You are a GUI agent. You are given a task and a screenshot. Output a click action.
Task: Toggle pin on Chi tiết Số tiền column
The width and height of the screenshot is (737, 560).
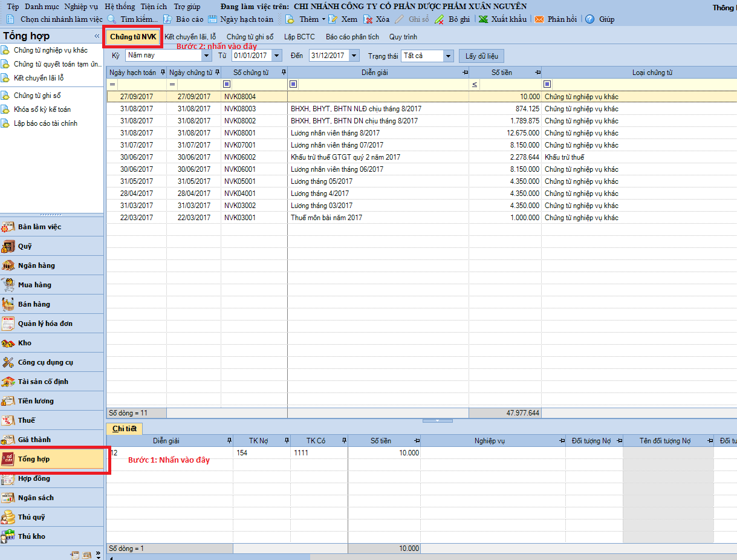[416, 441]
